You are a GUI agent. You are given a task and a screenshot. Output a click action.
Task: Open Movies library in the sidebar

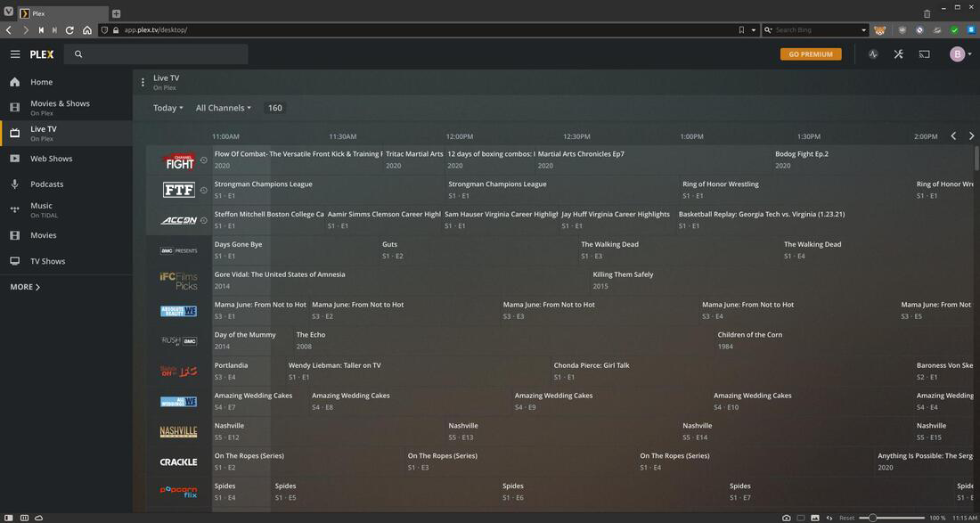tap(66, 235)
